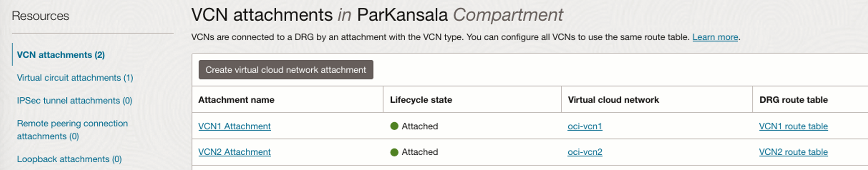
Task: Open the VCN1 Attachment link
Action: [234, 126]
